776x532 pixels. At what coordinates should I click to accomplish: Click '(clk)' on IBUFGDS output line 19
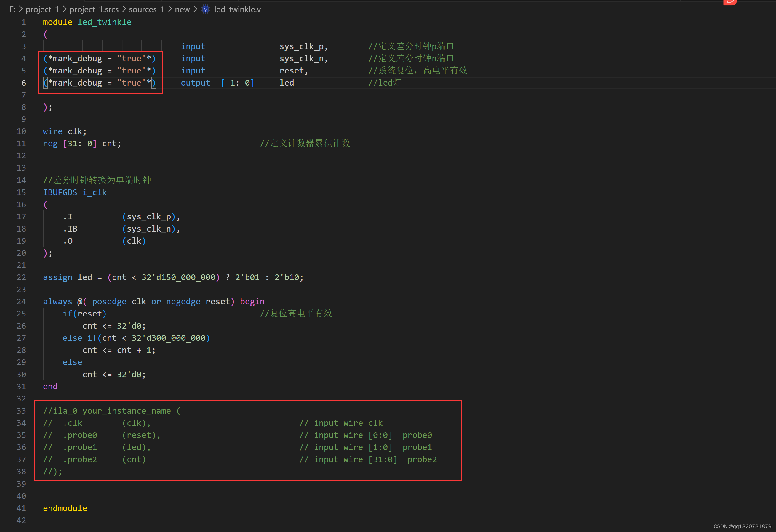pos(134,241)
